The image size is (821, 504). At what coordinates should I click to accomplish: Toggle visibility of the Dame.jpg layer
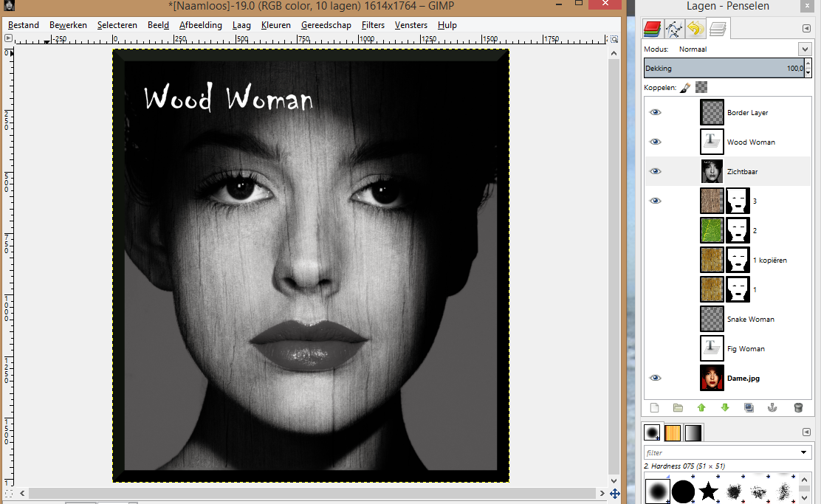coord(655,378)
